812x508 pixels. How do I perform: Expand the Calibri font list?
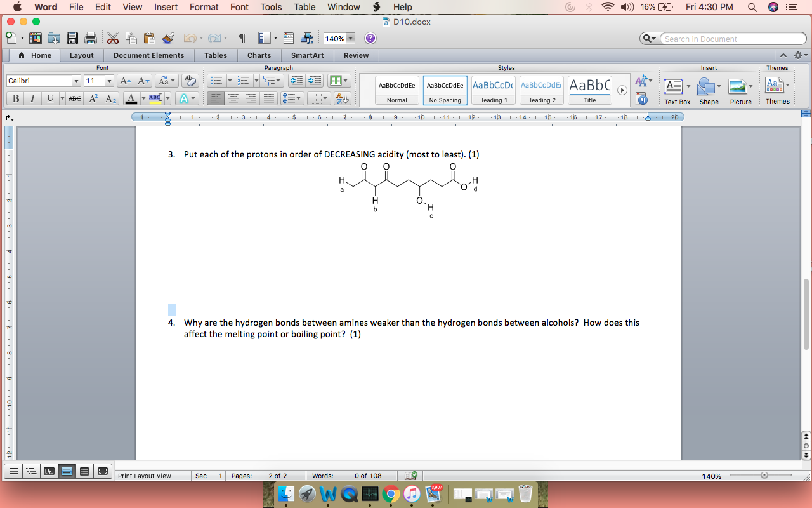(x=75, y=81)
